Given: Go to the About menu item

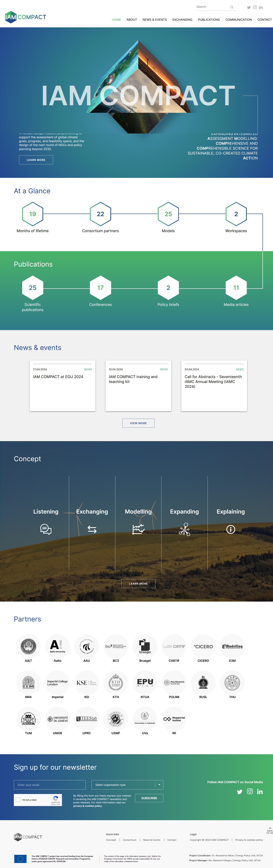Looking at the screenshot, I should [x=131, y=20].
